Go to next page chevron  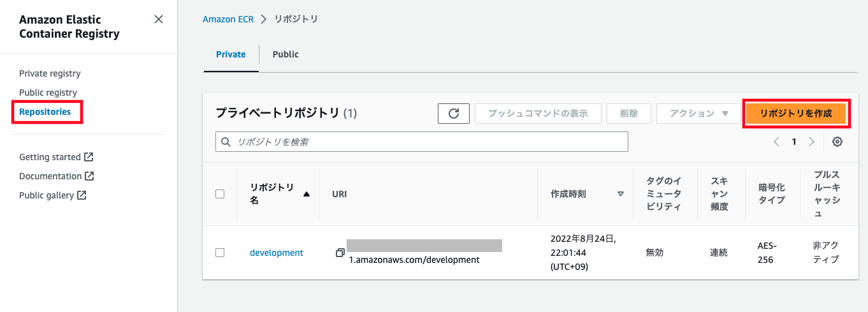(811, 142)
